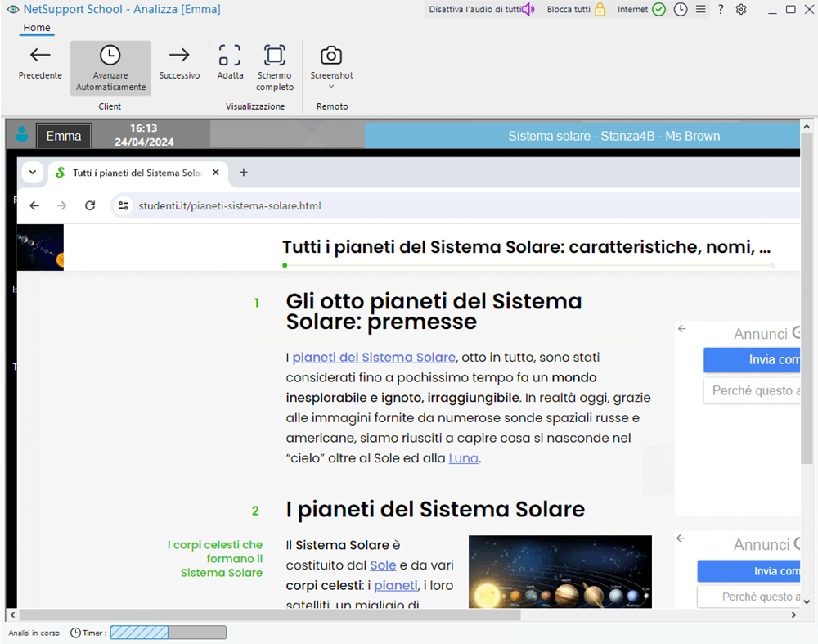Screen dimensions: 818x644
Task: Select the Home ribbon tab
Action: click(37, 28)
